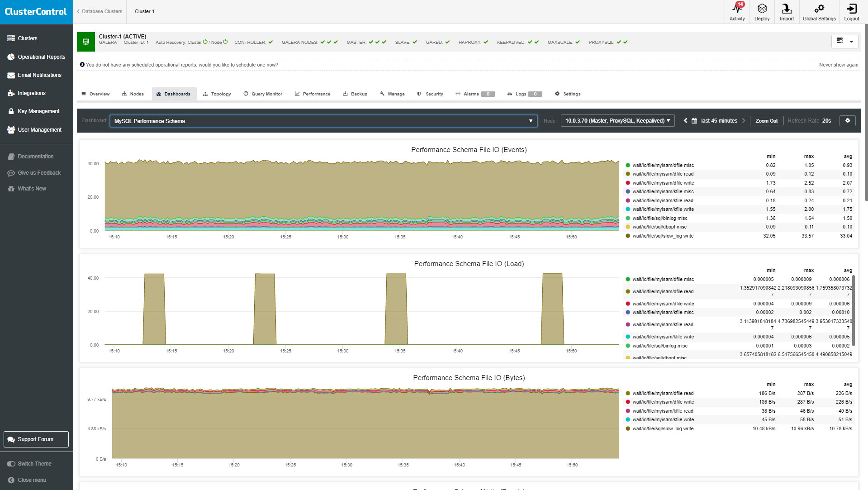Image resolution: width=868 pixels, height=490 pixels.
Task: Click the 15:35 spike in Load chart
Action: tap(396, 309)
